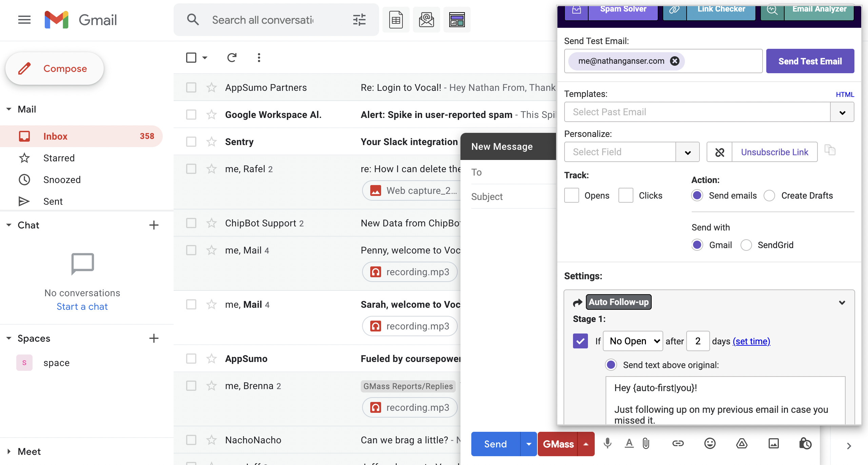Open the GMass dashboard window icon
The height and width of the screenshot is (465, 868).
[457, 20]
